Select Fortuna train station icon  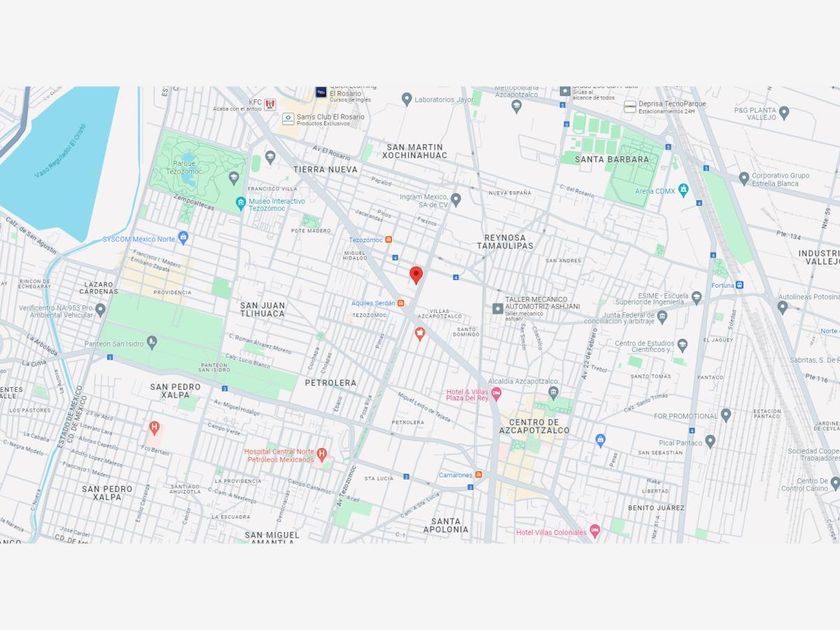point(739,285)
